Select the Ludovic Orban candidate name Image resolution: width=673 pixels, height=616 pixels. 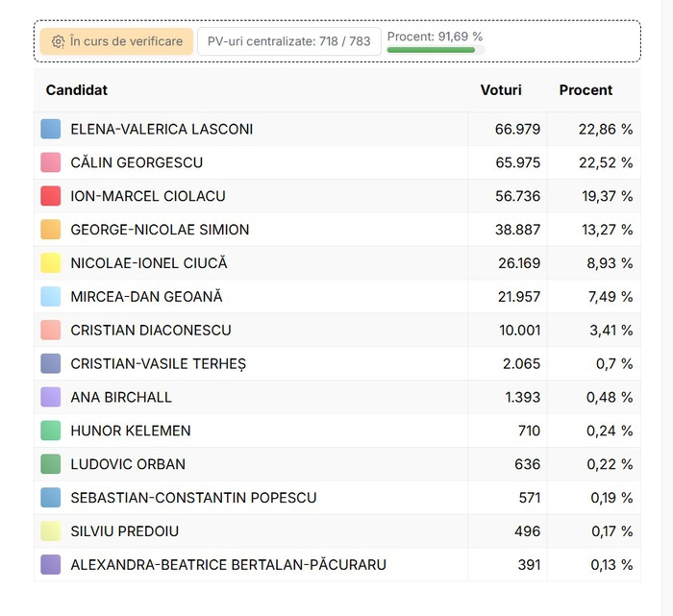[x=128, y=464]
